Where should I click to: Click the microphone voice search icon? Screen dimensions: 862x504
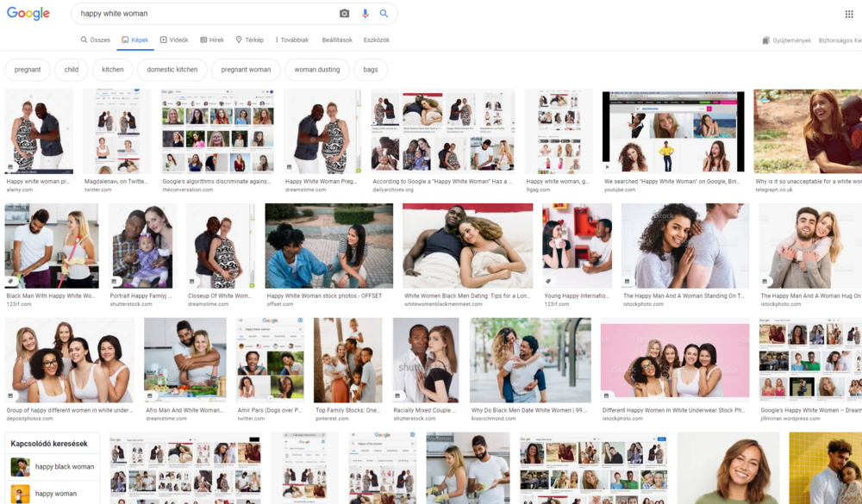pos(365,13)
